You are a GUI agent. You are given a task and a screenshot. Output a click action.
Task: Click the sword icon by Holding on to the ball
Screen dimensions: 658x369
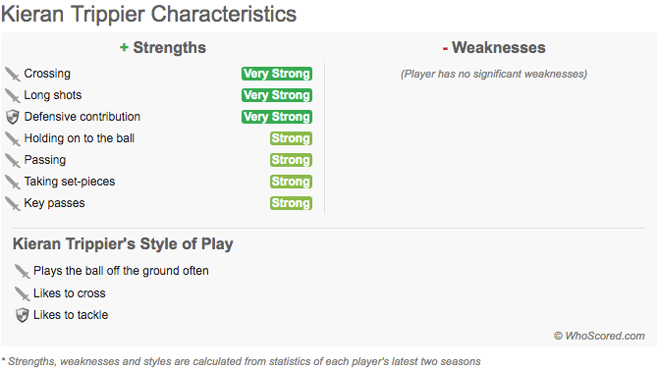click(x=13, y=139)
